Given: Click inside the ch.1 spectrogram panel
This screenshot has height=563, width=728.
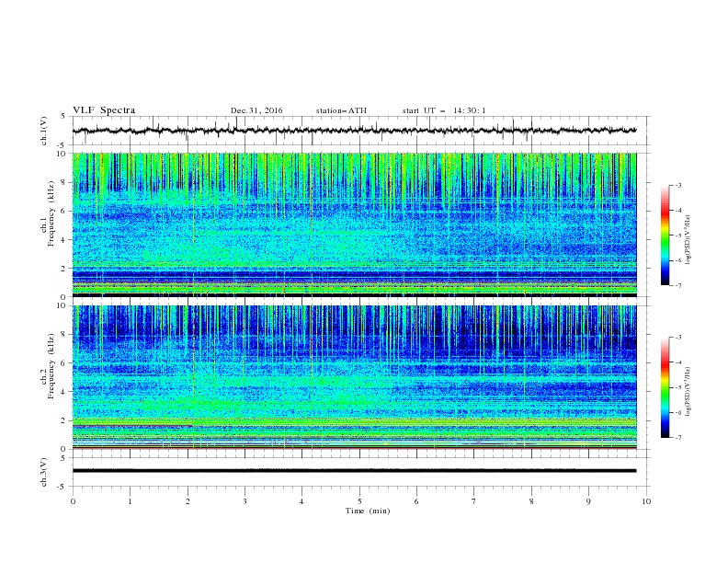Looking at the screenshot, I should (x=354, y=224).
